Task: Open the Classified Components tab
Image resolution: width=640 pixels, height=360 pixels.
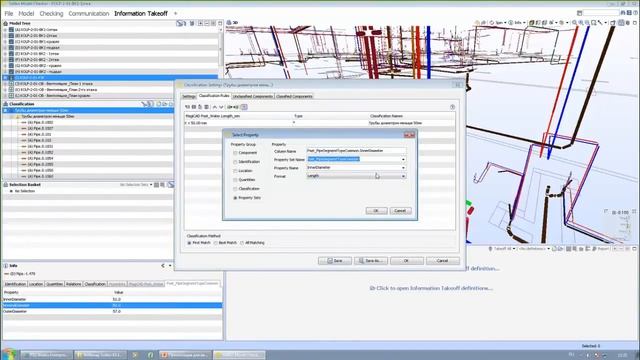Action: 294,96
